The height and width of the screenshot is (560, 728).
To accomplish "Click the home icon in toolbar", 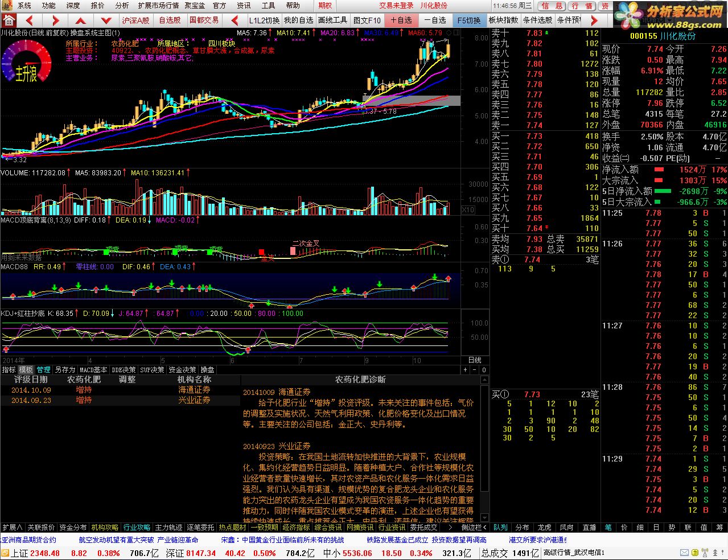I will click(9, 20).
